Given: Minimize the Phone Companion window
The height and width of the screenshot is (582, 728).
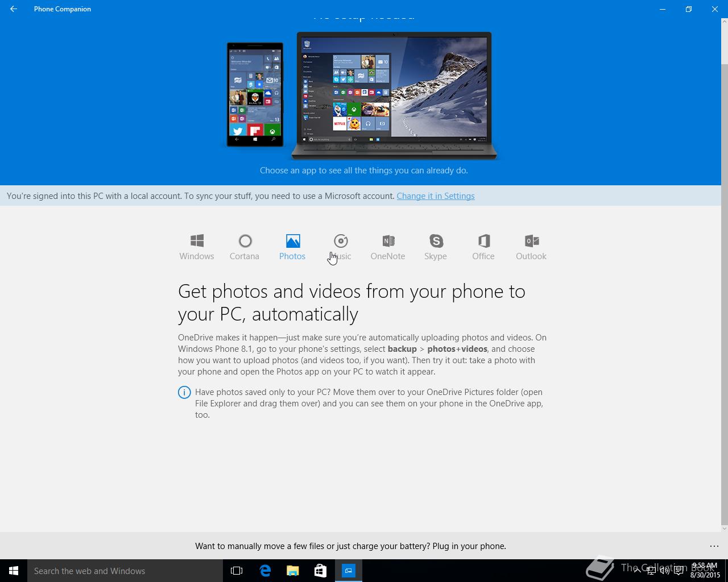Looking at the screenshot, I should click(663, 9).
